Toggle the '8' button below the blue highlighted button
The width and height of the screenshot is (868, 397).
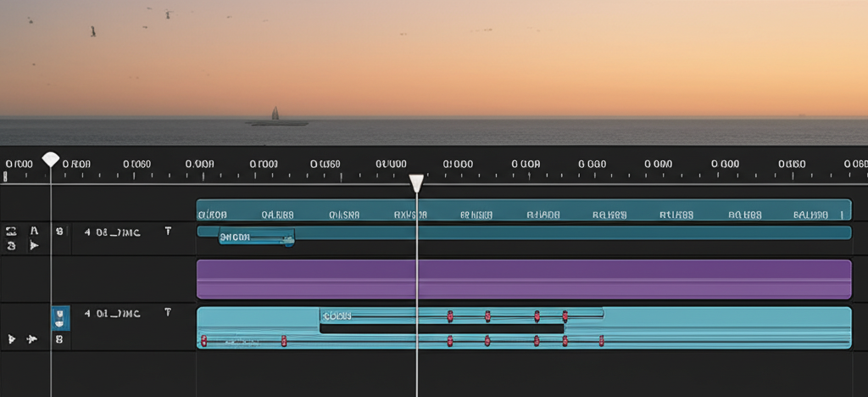pos(59,339)
